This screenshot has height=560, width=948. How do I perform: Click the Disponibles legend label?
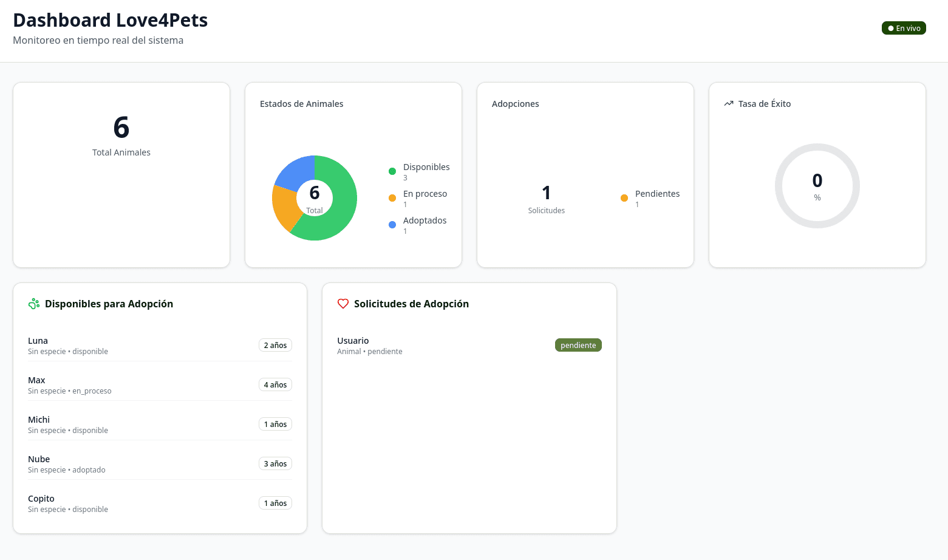pos(426,167)
